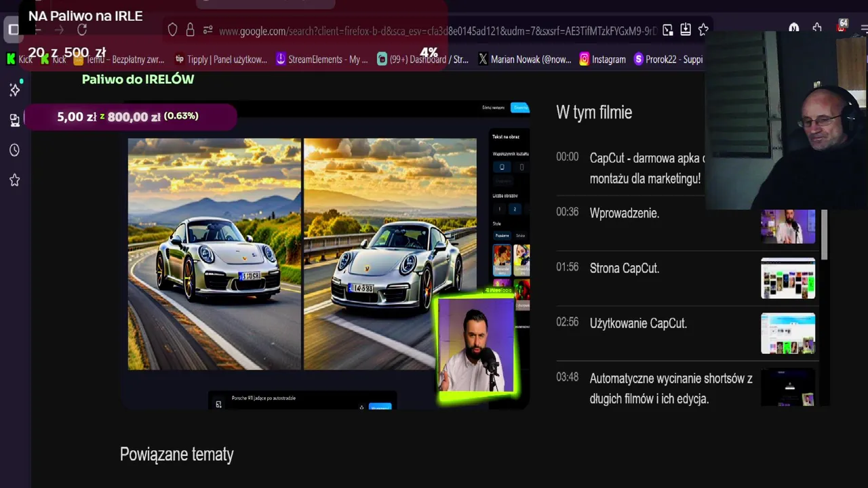
Task: Click the 02:56 Użytkowanie CapCut chapter thumbnail
Action: pos(788,333)
